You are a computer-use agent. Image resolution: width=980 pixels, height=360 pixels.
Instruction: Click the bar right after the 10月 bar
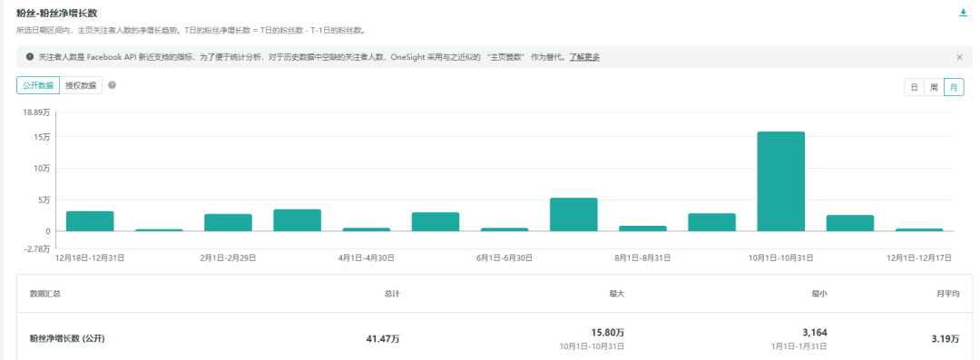pyautogui.click(x=850, y=223)
